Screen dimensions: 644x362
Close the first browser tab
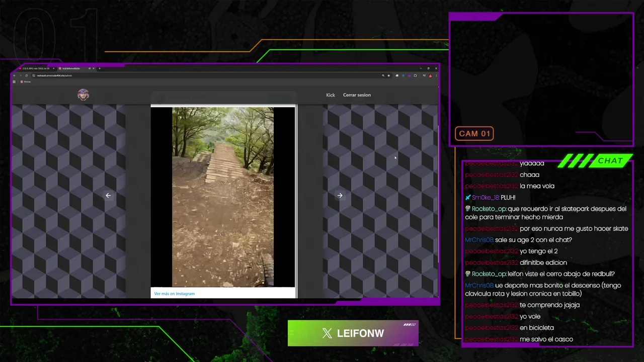(53, 68)
